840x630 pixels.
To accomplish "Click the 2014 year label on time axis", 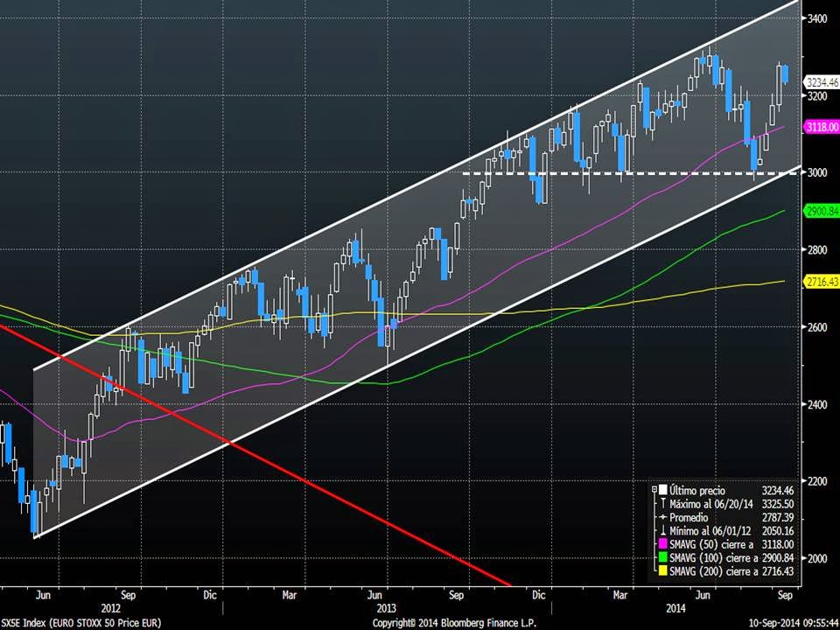I will pos(676,609).
